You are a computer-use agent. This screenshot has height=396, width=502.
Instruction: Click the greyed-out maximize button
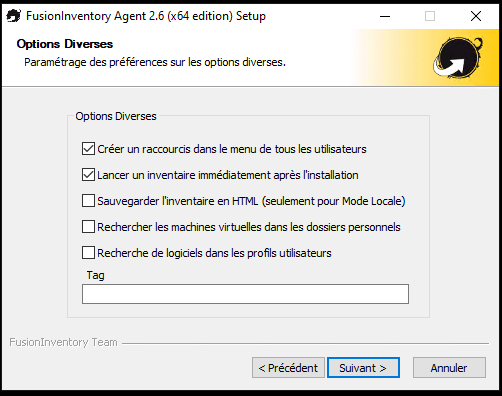[x=430, y=16]
